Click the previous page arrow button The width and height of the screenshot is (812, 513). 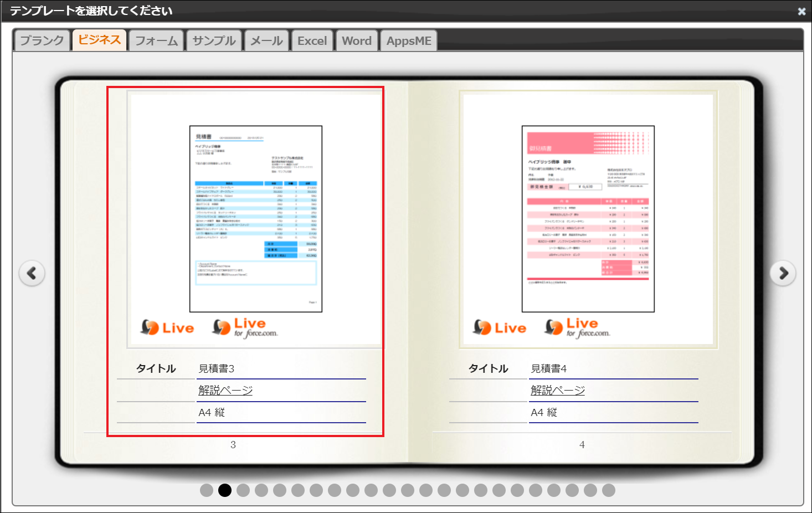click(x=32, y=273)
